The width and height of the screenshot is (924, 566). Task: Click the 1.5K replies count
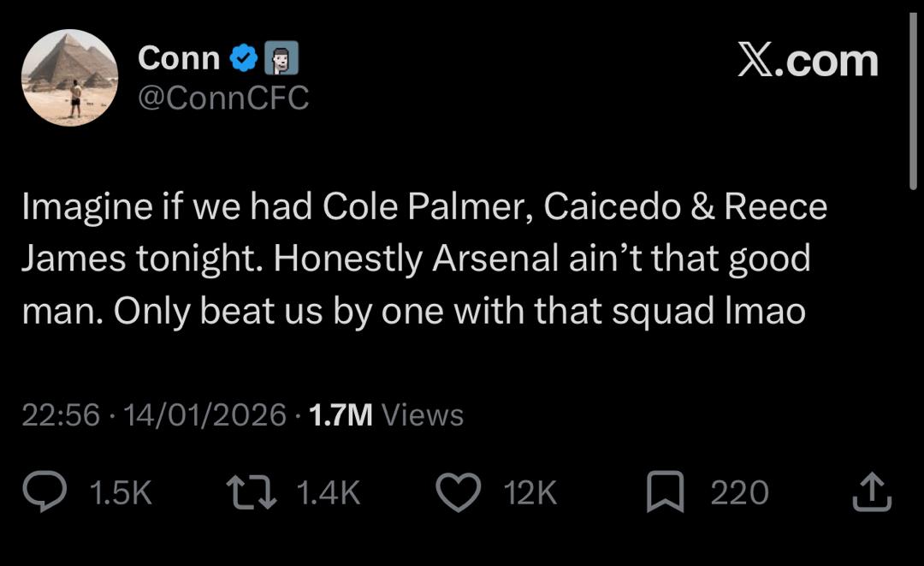(x=121, y=493)
